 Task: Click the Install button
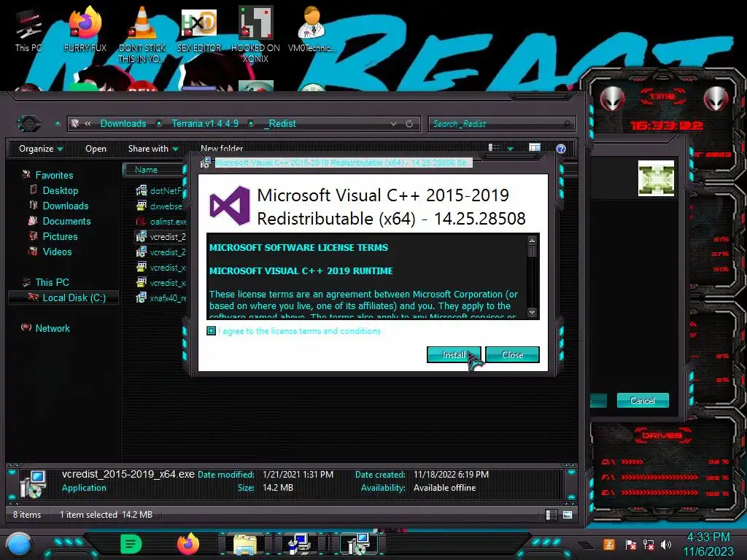(454, 355)
